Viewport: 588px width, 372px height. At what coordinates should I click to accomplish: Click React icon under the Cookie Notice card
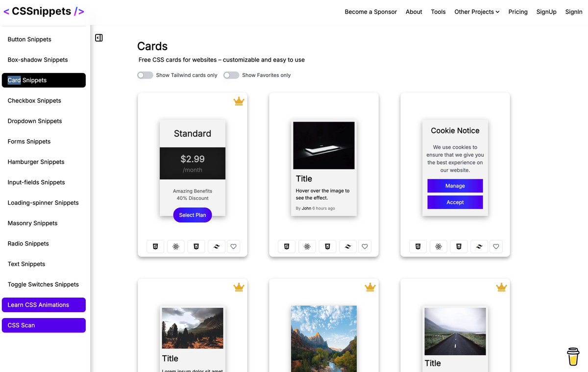(439, 247)
